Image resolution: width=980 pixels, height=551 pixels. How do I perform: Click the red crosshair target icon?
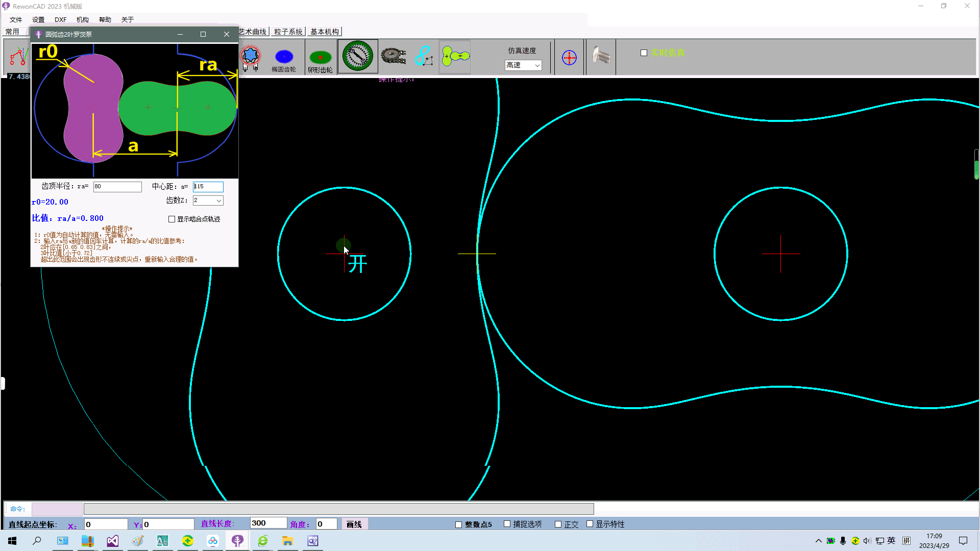click(x=569, y=58)
